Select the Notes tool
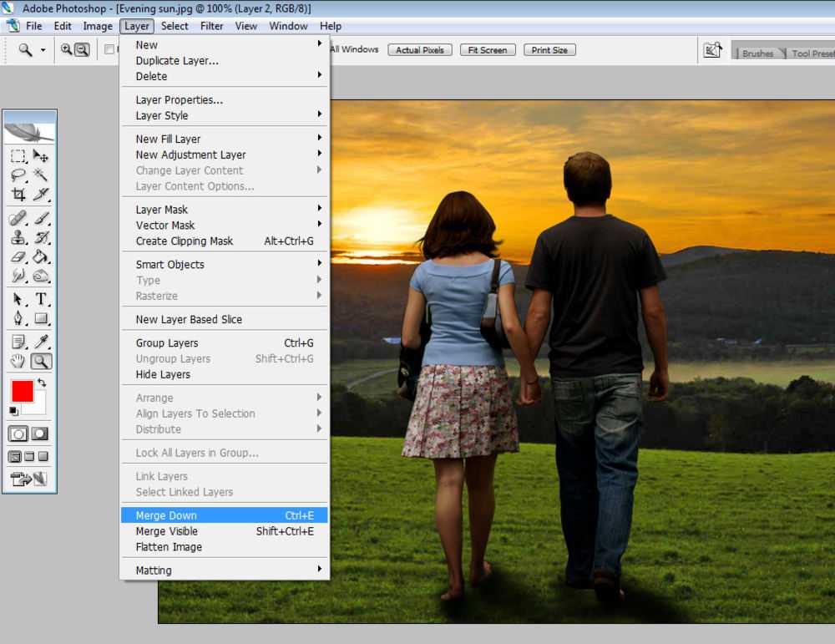 click(x=18, y=342)
